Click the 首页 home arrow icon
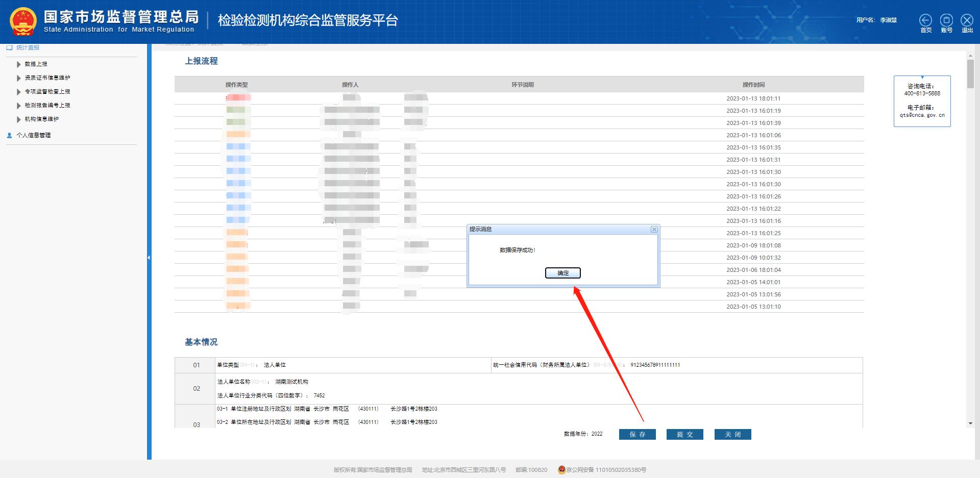980x478 pixels. click(x=925, y=20)
